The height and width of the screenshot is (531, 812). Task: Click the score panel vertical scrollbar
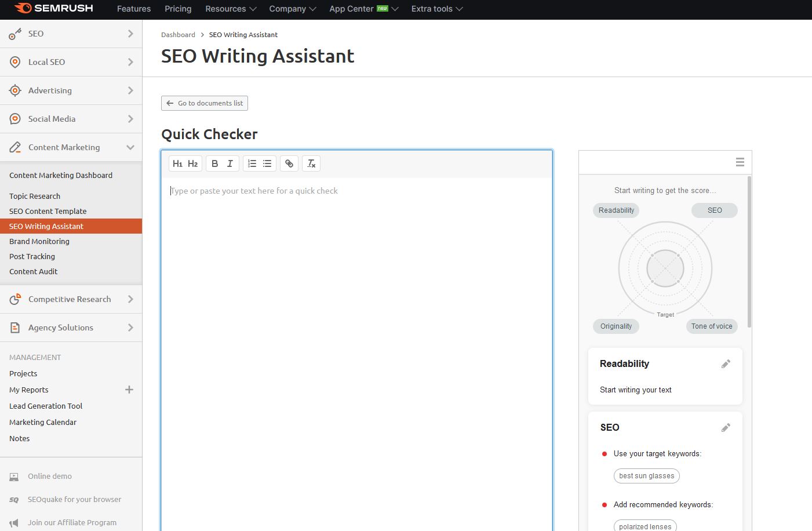[x=749, y=252]
